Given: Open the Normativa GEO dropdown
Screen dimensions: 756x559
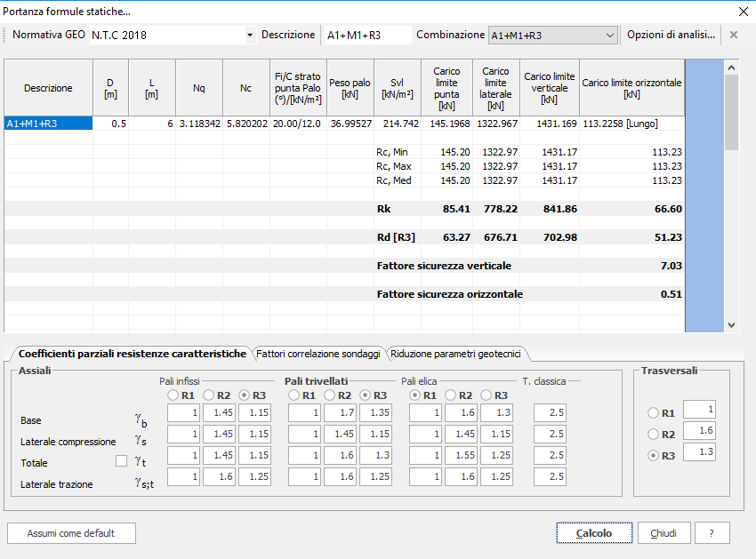Looking at the screenshot, I should coord(250,36).
